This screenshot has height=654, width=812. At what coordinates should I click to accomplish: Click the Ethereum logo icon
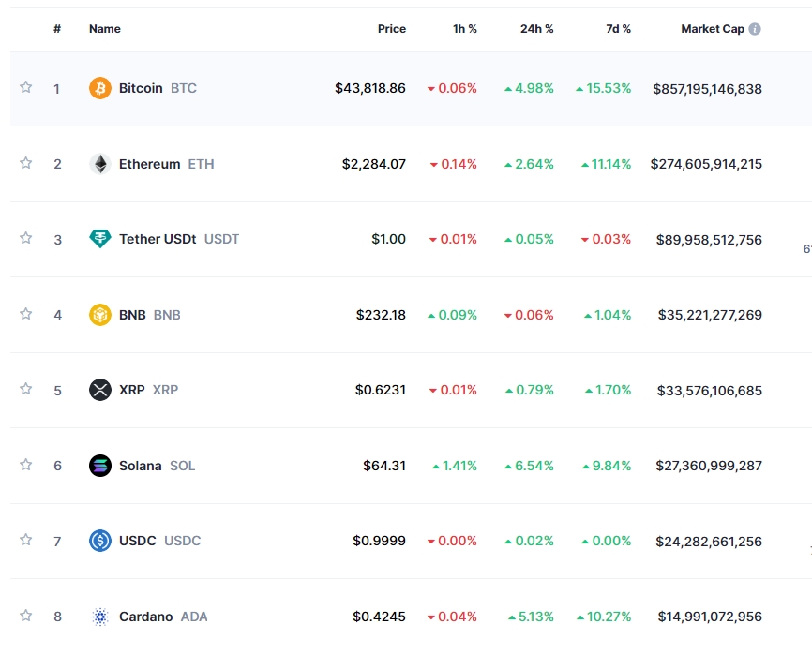(99, 164)
